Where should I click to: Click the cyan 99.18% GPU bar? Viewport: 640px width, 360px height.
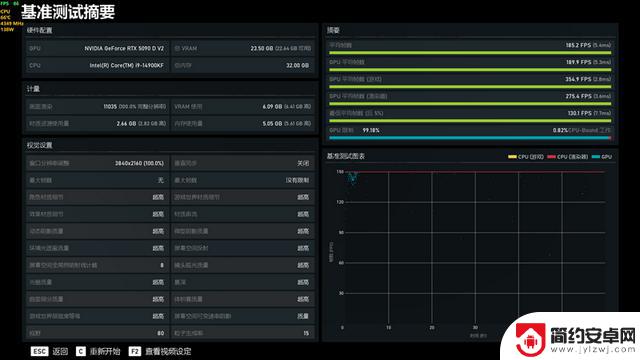[x=470, y=138]
